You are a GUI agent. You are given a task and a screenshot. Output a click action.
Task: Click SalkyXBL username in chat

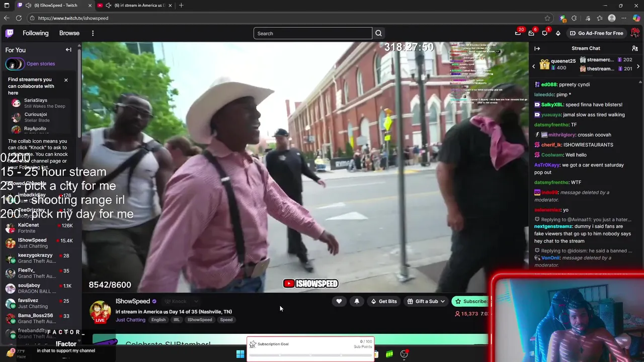point(552,105)
